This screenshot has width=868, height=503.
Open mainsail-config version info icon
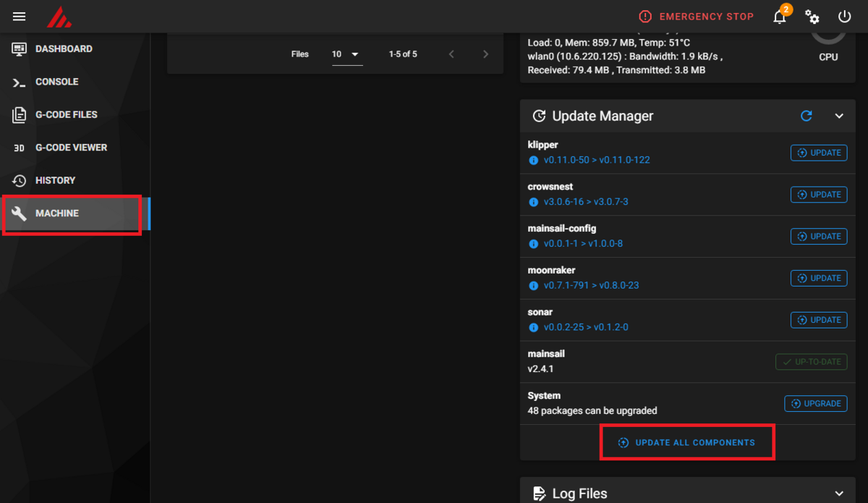(534, 244)
